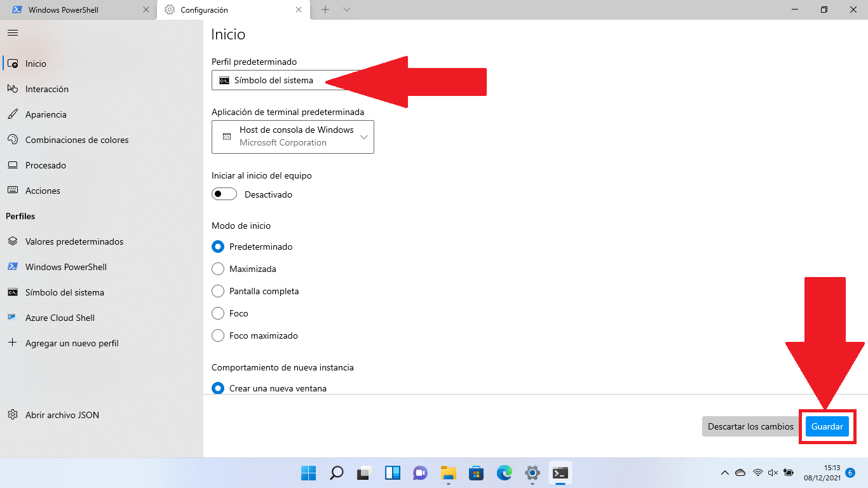Select the Símbolo del sistema profile in sidebar
Viewport: 868px width, 488px height.
(102, 292)
